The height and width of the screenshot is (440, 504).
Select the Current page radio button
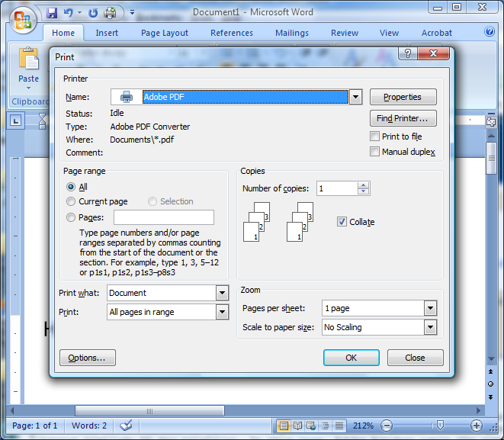71,201
